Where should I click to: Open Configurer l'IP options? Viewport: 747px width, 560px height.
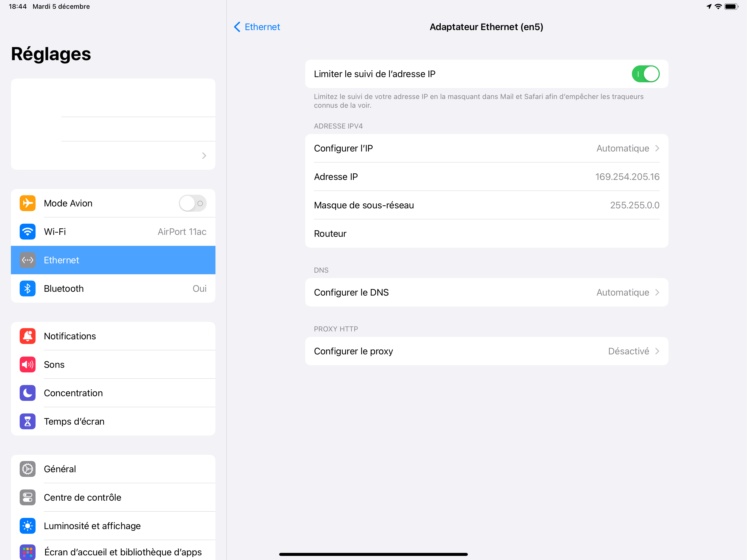pos(487,148)
